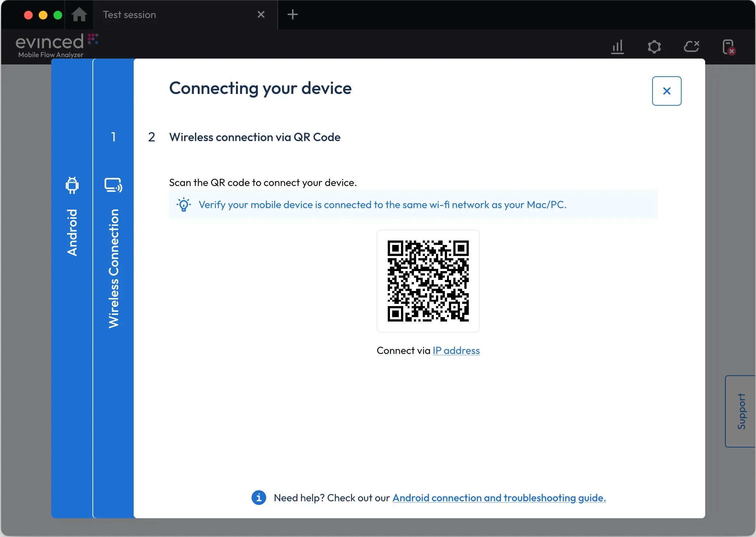Open Android connection and troubleshooting guide link
Screen dimensions: 756x537
click(499, 498)
